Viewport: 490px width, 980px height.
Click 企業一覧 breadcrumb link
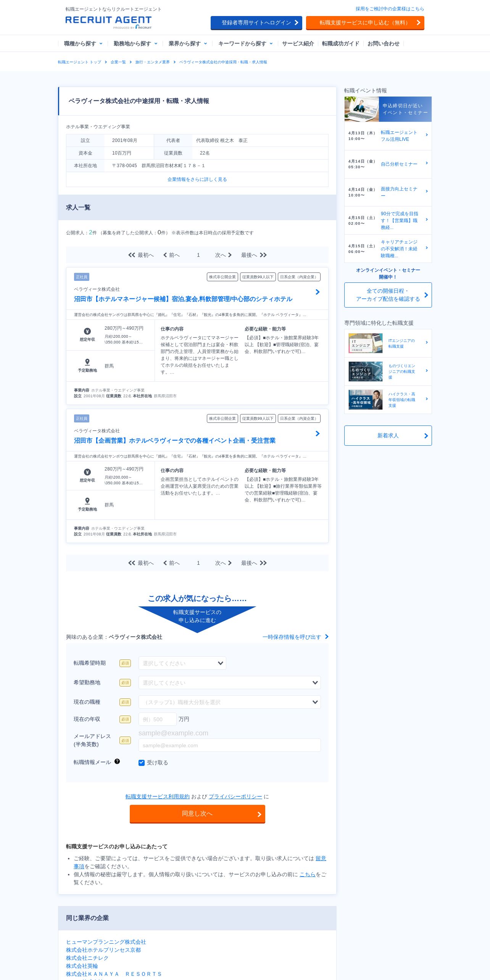coord(118,62)
